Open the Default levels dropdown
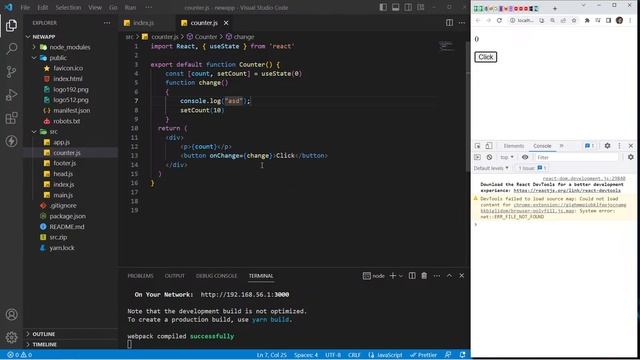The width and height of the screenshot is (640, 360). (x=491, y=168)
